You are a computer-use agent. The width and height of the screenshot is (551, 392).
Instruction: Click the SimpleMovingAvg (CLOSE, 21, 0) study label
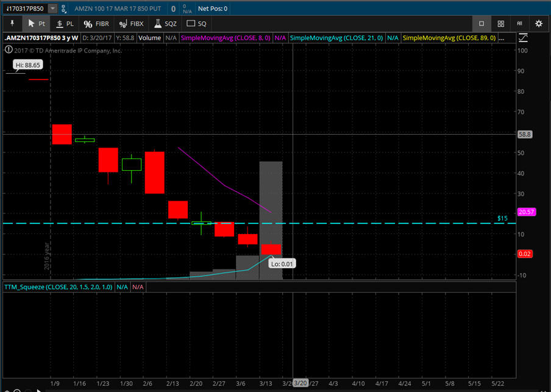[337, 38]
